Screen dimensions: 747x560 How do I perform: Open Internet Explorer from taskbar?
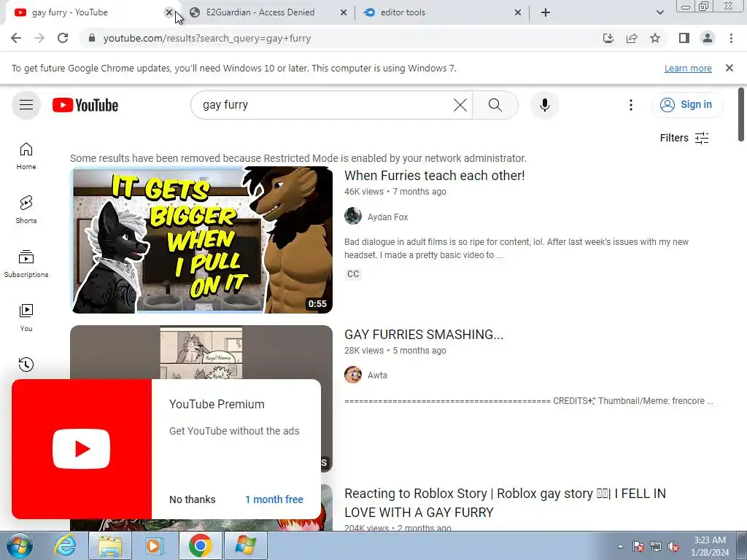click(x=65, y=545)
